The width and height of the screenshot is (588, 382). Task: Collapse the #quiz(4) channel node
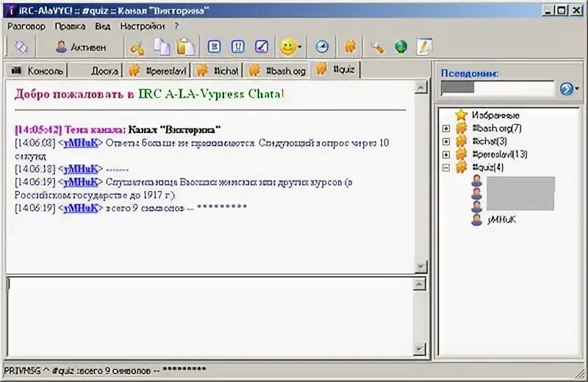446,167
